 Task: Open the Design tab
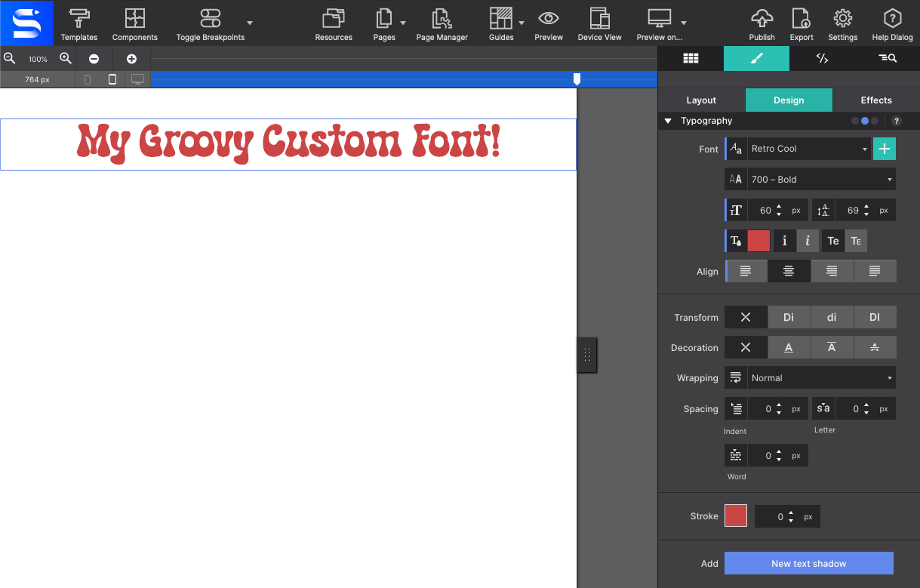coord(789,100)
